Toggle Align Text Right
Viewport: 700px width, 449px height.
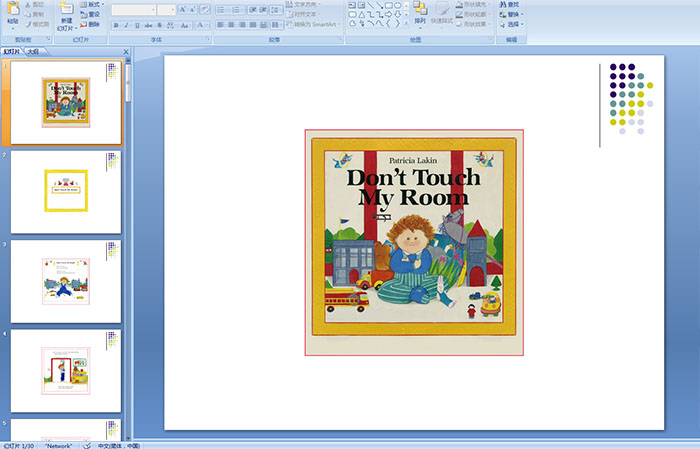point(242,25)
